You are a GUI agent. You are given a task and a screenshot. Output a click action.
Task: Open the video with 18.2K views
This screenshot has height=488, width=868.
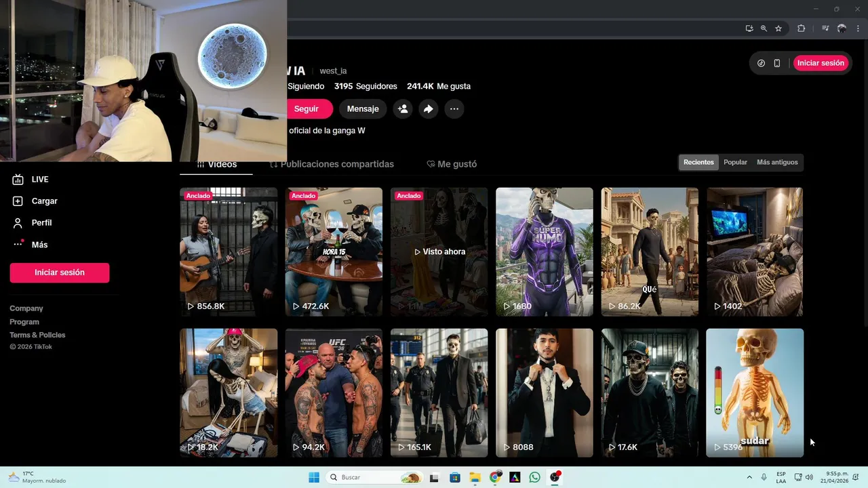229,393
